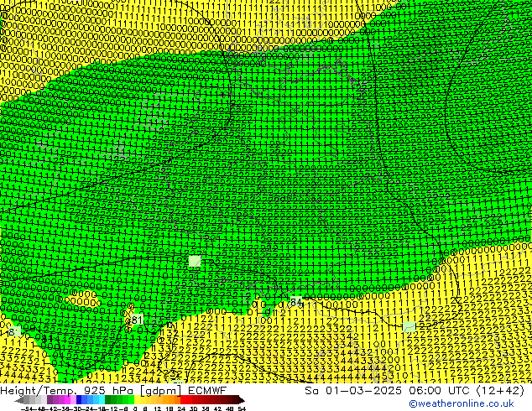Pick the magenta legend swatch near -36
Screen dimensions: 532x411
click(x=67, y=400)
